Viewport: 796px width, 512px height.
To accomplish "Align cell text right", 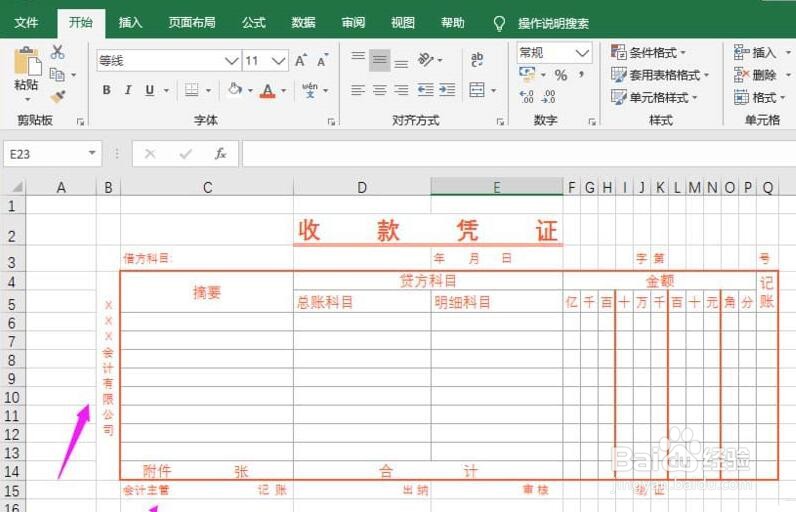I will (401, 90).
